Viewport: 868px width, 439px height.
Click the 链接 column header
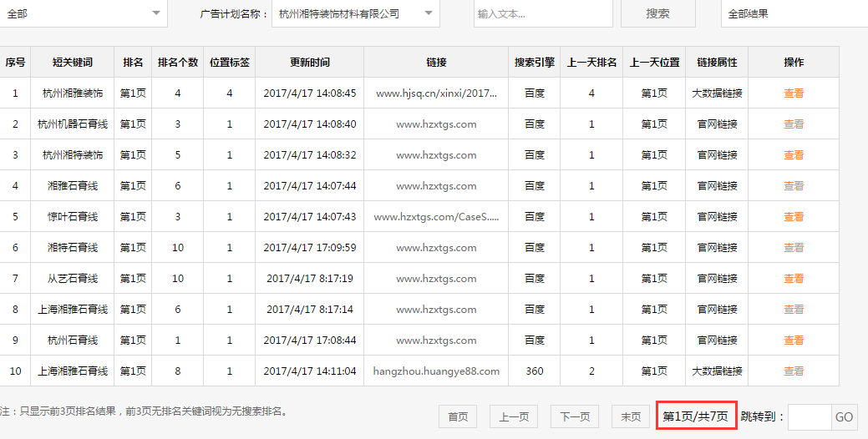[x=436, y=63]
